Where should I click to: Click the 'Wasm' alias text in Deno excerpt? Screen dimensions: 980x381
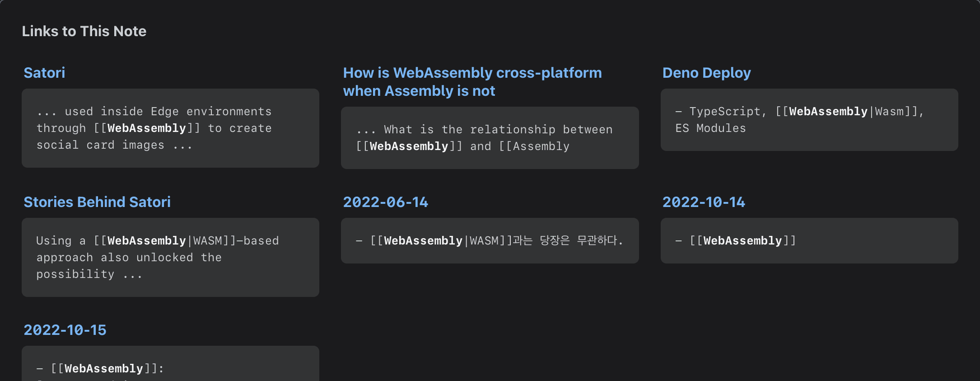click(889, 112)
